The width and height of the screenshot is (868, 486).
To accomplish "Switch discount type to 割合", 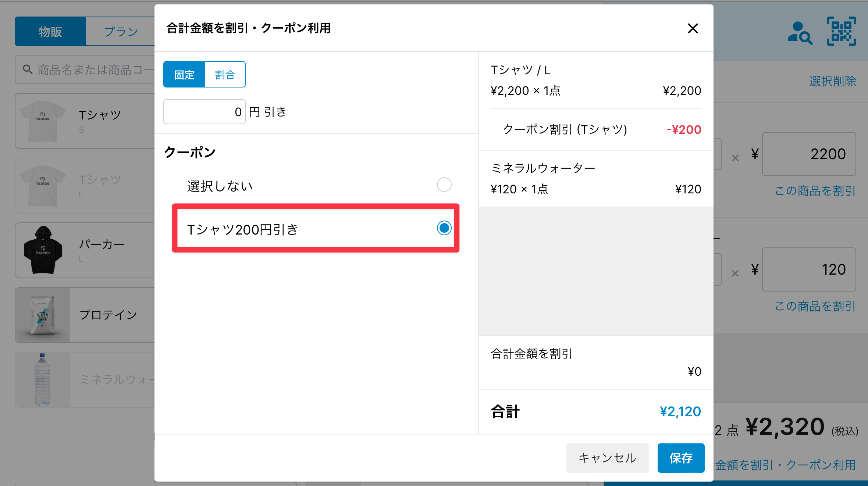I will click(x=225, y=75).
